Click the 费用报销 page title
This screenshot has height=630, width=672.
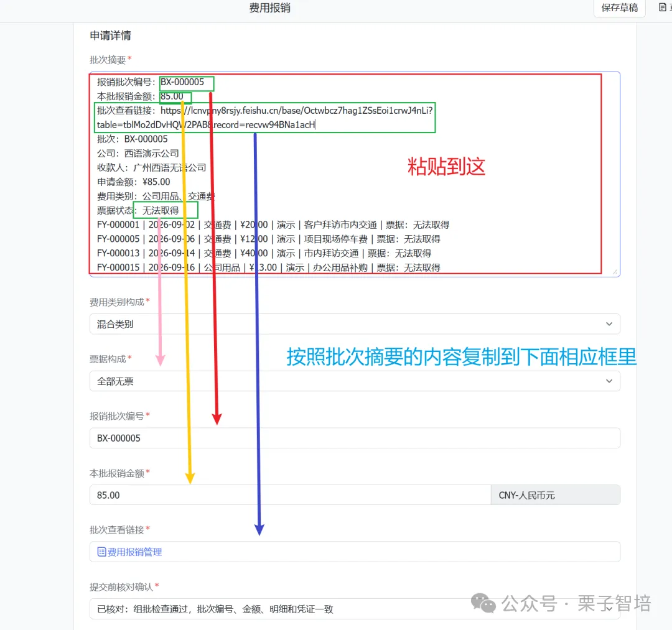click(x=269, y=7)
